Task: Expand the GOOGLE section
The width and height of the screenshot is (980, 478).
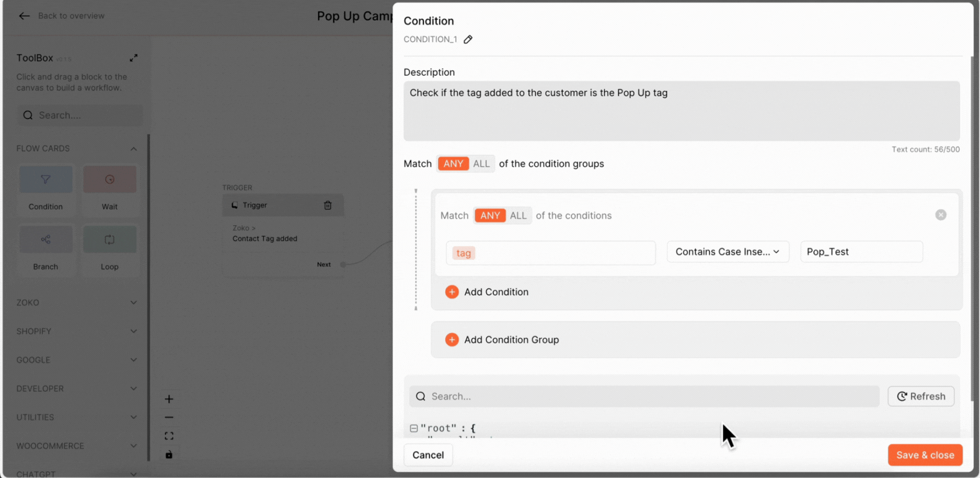Action: click(133, 360)
